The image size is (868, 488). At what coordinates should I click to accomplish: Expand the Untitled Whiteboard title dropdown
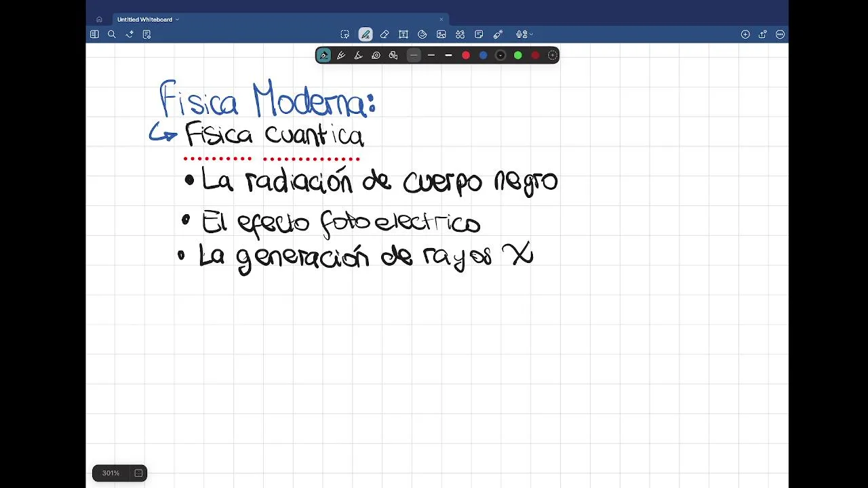click(x=177, y=20)
